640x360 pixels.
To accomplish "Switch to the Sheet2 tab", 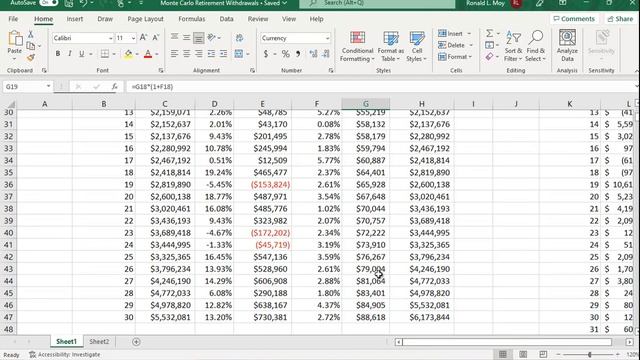I will (x=99, y=342).
